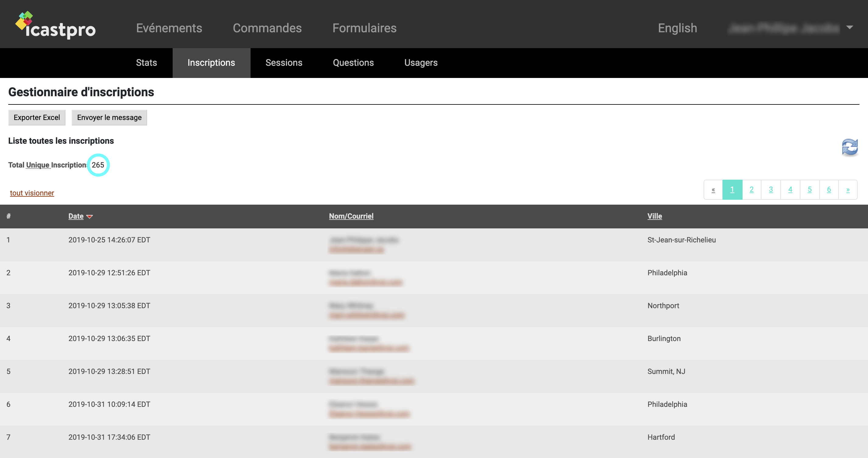This screenshot has height=458, width=868.
Task: Select the Questions tab
Action: point(353,63)
